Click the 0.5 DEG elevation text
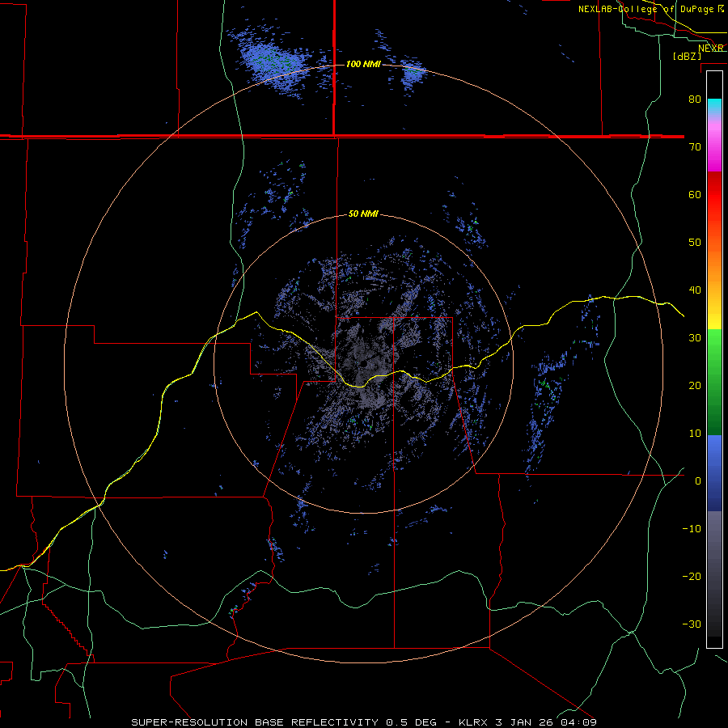The image size is (728, 728). point(412,722)
